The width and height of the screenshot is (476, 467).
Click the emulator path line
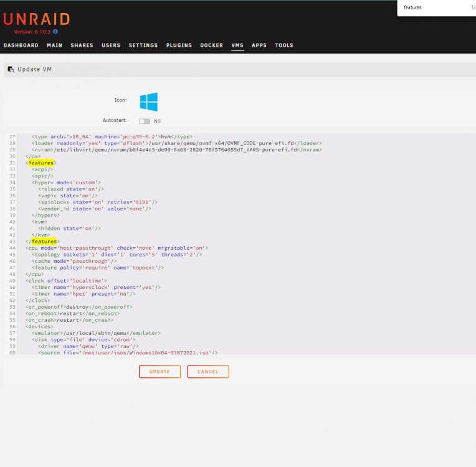96,333
